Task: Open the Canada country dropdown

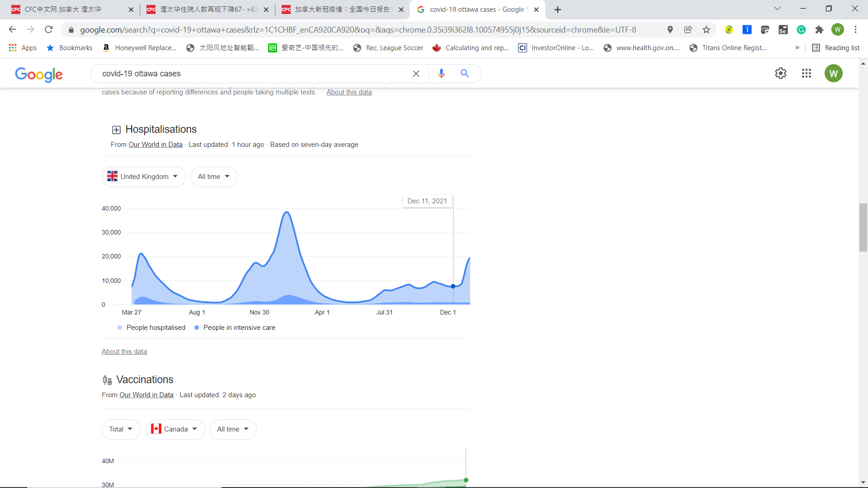Action: click(175, 429)
